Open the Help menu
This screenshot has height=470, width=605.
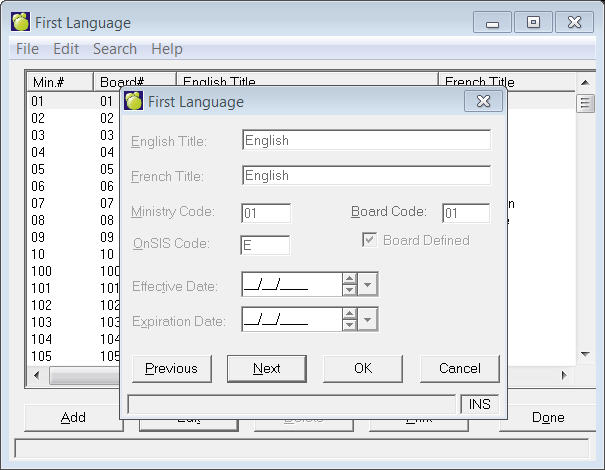point(166,48)
